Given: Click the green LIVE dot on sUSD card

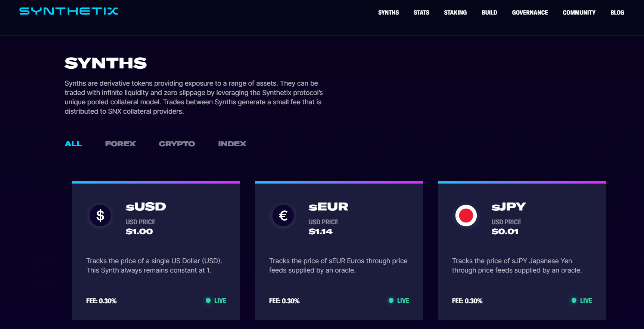Looking at the screenshot, I should [208, 301].
